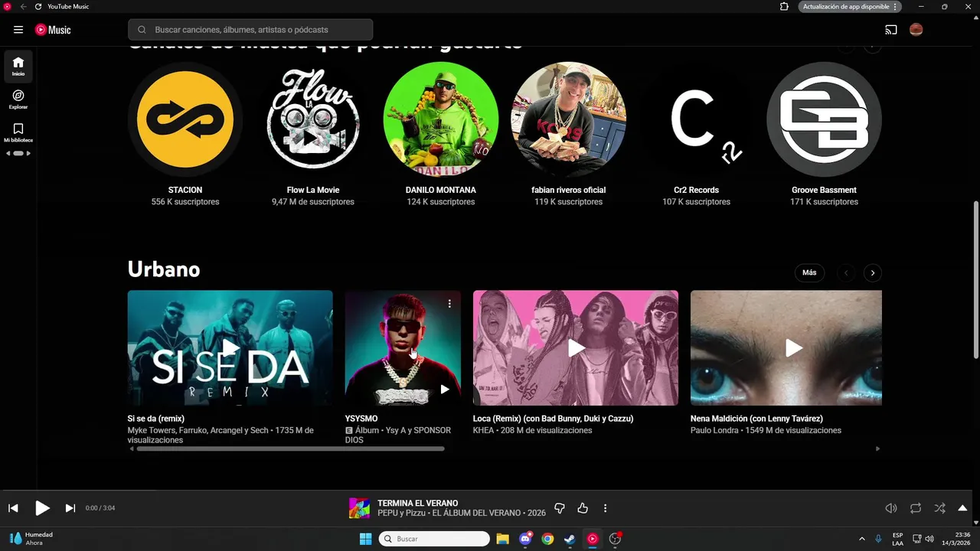Screen dimensions: 980x551
Task: Open artist link 'Paulo Londra'
Action: (x=713, y=430)
